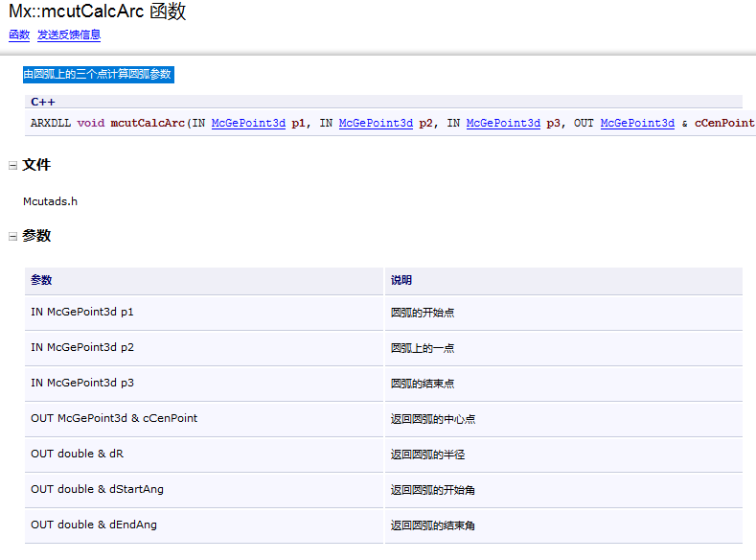Select the OUT double & dR cell
The image size is (756, 560).
(77, 455)
